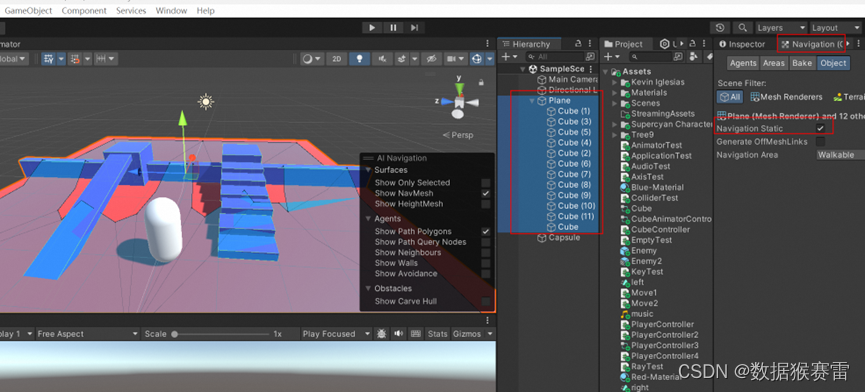Enable Show Neighbours checkbox
Image resolution: width=865 pixels, height=392 pixels.
click(485, 253)
